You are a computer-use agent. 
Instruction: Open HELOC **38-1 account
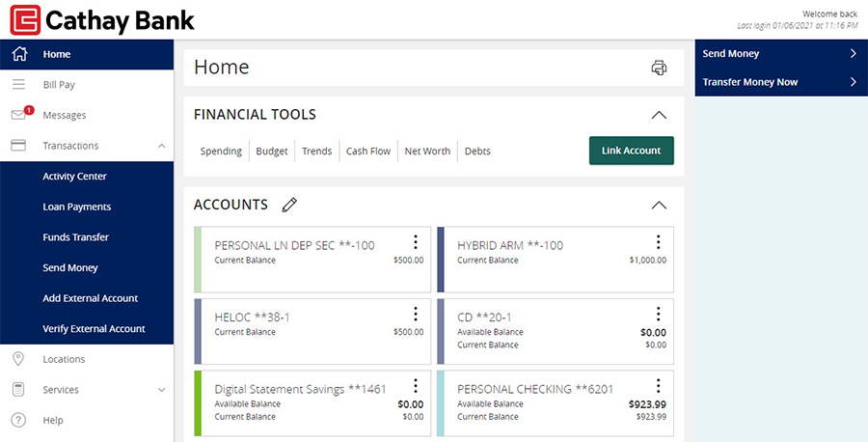pos(252,317)
